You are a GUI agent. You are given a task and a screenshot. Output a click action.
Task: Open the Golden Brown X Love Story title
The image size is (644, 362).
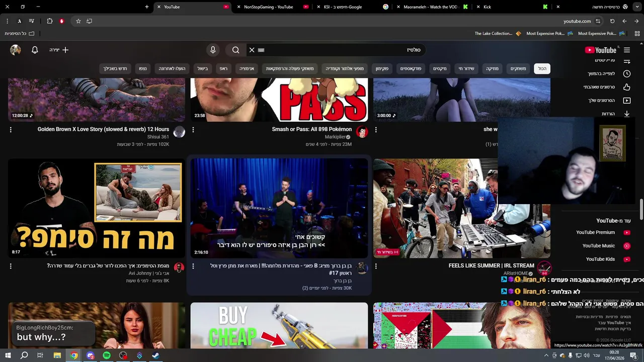tap(103, 129)
